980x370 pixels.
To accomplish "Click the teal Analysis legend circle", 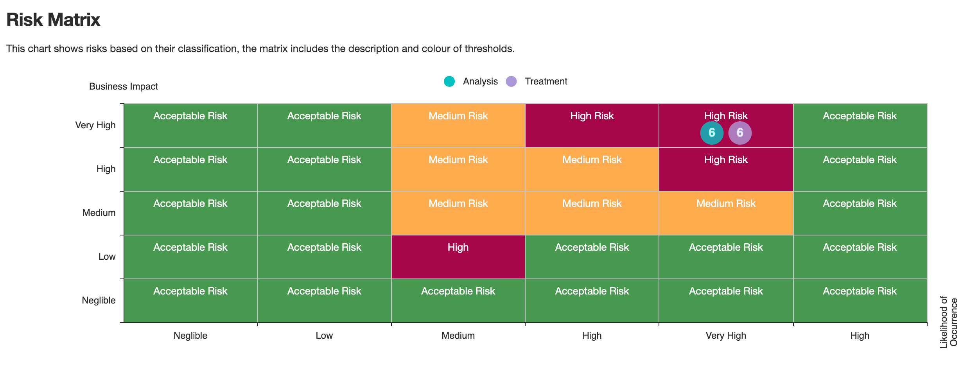I will click(449, 81).
